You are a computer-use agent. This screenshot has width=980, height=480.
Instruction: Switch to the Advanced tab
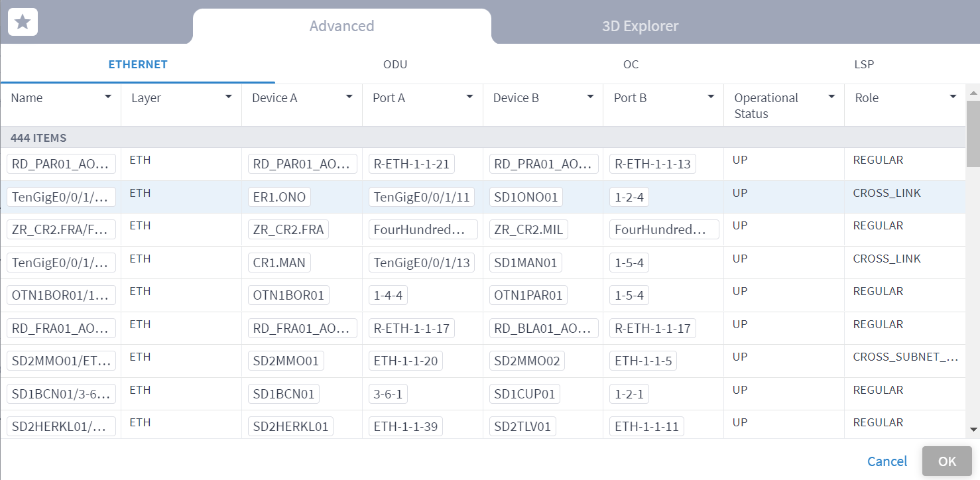click(x=341, y=26)
